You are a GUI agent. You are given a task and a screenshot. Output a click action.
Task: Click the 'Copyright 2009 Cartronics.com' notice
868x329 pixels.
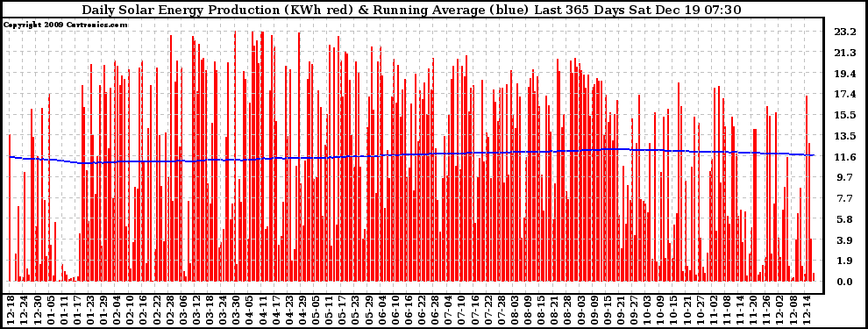66,25
